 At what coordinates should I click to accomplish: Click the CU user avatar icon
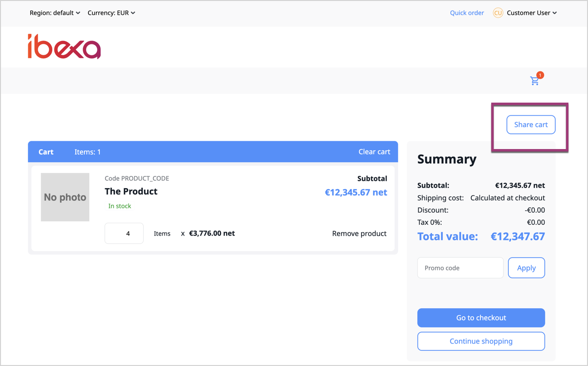pos(498,13)
